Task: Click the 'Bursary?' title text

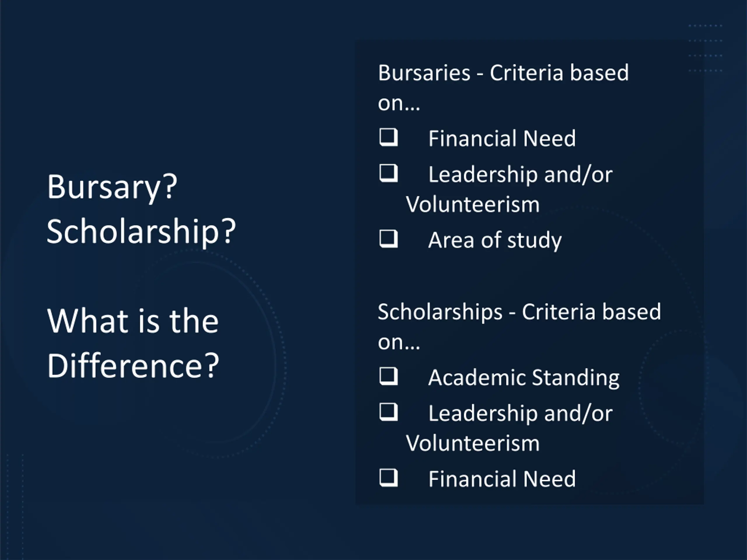Action: click(112, 188)
